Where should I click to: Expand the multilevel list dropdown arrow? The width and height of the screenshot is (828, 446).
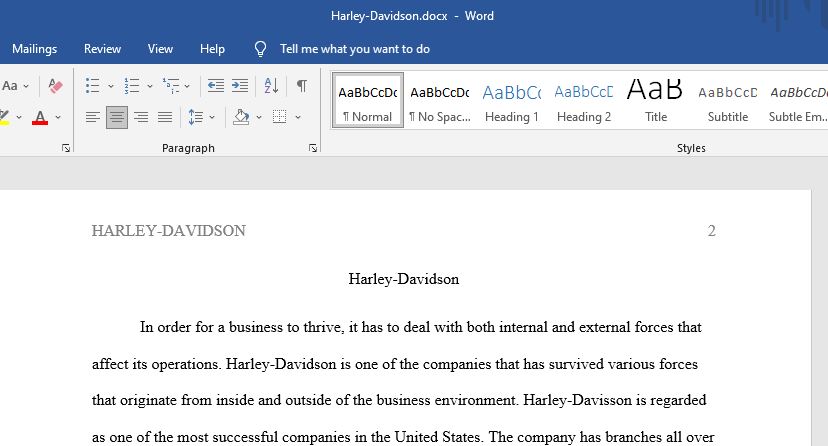click(187, 86)
